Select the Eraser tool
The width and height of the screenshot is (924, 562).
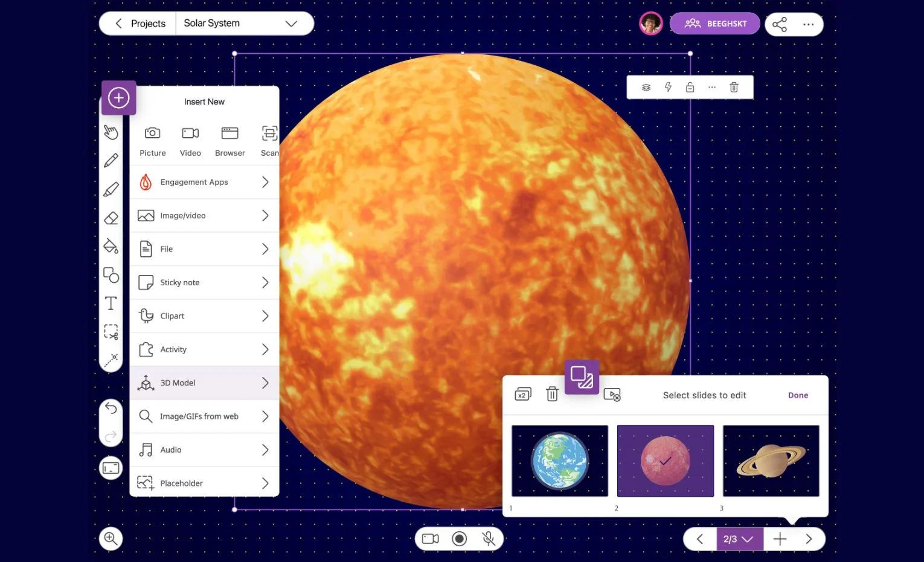pyautogui.click(x=111, y=218)
